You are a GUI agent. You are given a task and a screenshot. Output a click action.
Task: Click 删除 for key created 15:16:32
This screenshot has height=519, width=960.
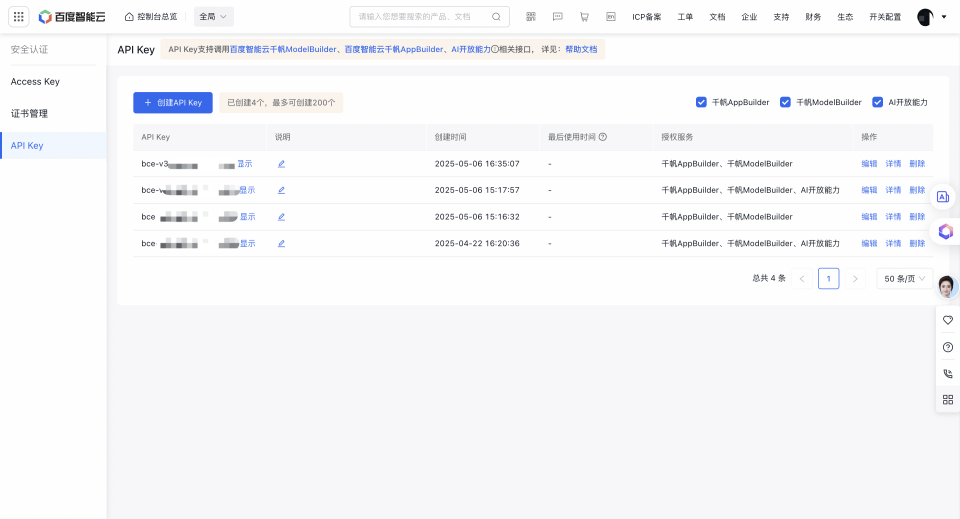coord(917,217)
